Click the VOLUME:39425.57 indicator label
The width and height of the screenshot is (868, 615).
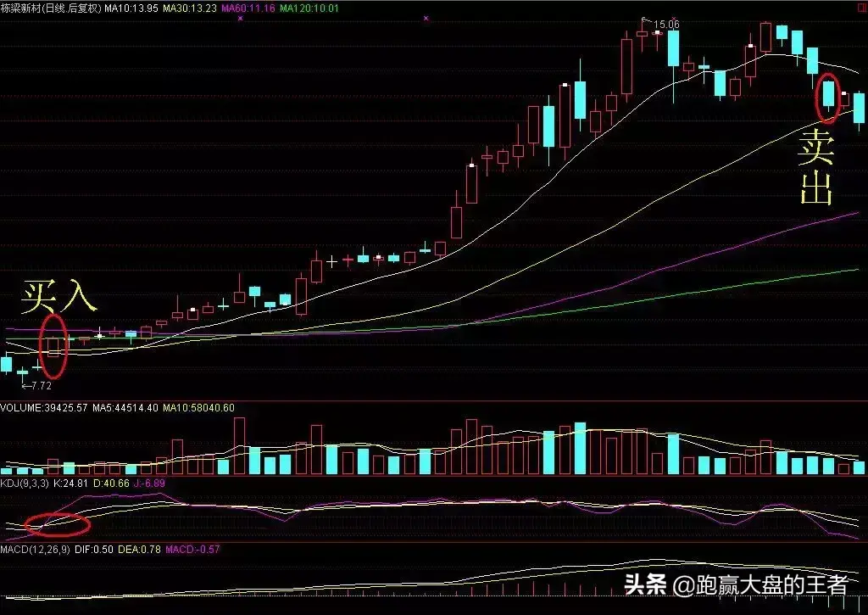coord(44,408)
